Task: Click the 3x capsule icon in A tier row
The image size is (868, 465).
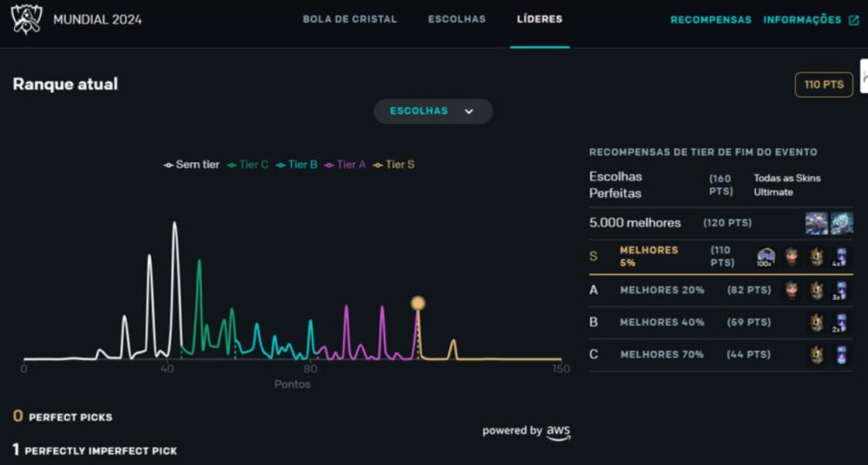Action: (x=840, y=291)
